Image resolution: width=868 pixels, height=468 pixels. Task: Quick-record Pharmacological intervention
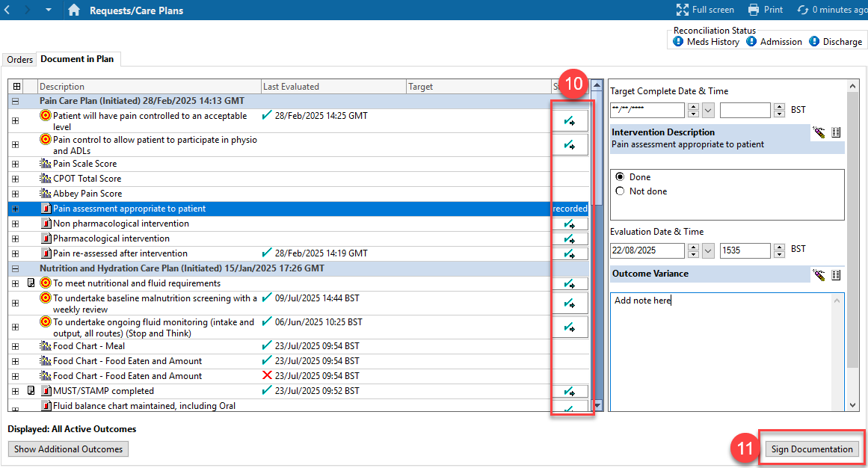click(570, 238)
